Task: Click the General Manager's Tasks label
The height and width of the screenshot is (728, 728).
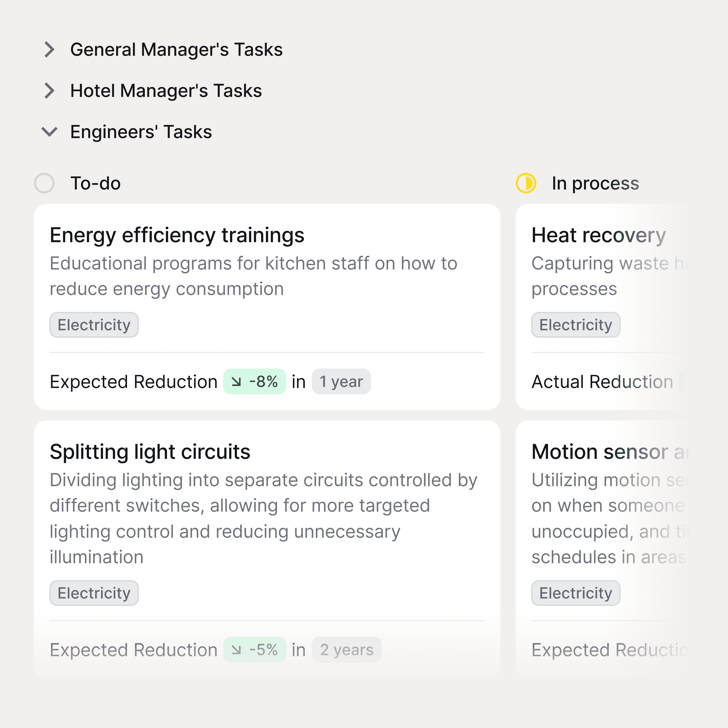Action: pyautogui.click(x=176, y=49)
